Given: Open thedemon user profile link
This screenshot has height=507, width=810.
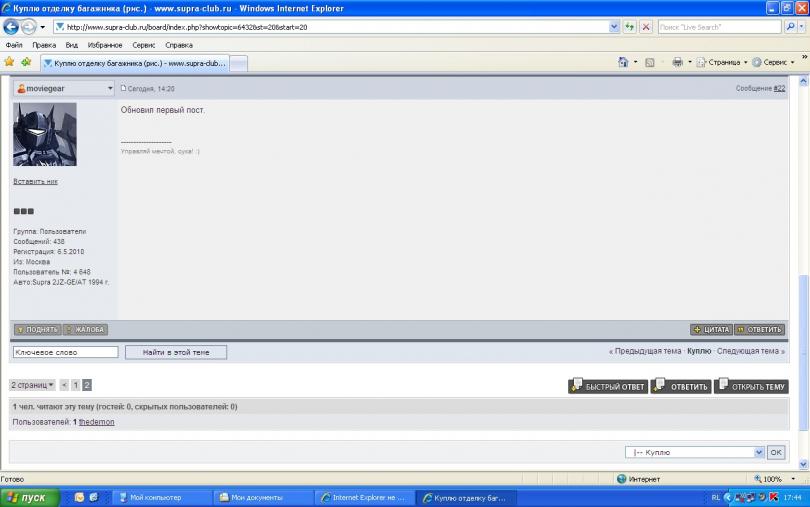Looking at the screenshot, I should click(96, 422).
